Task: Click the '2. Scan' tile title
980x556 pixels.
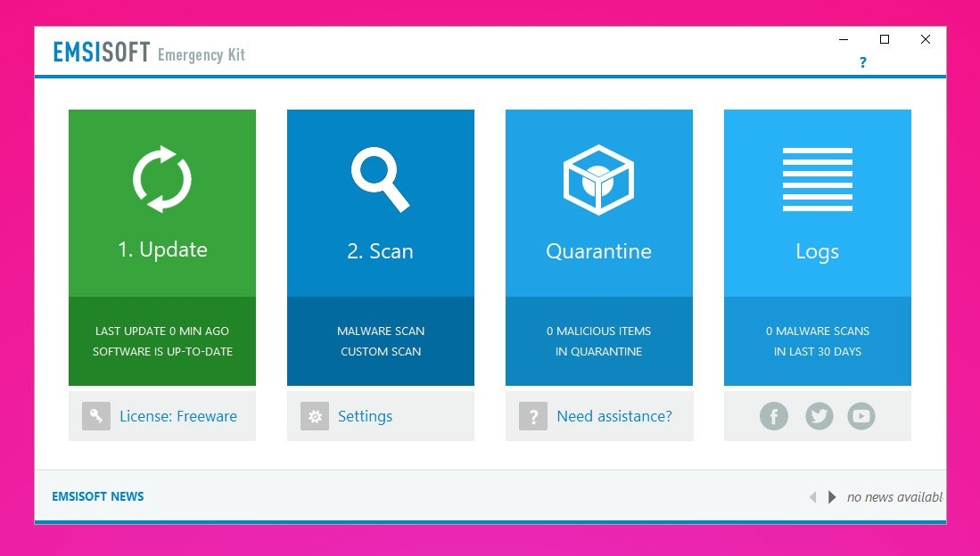Action: click(380, 251)
